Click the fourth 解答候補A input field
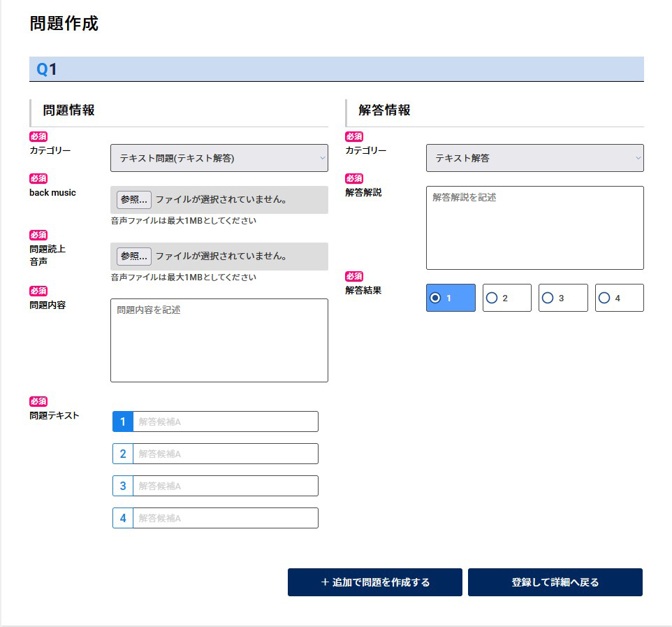This screenshot has width=672, height=627. [x=225, y=518]
